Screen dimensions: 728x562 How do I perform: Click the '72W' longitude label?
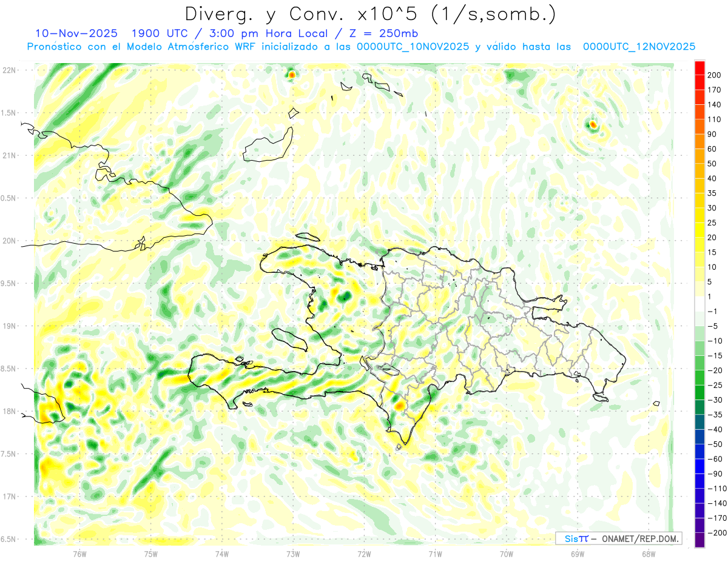pos(364,554)
